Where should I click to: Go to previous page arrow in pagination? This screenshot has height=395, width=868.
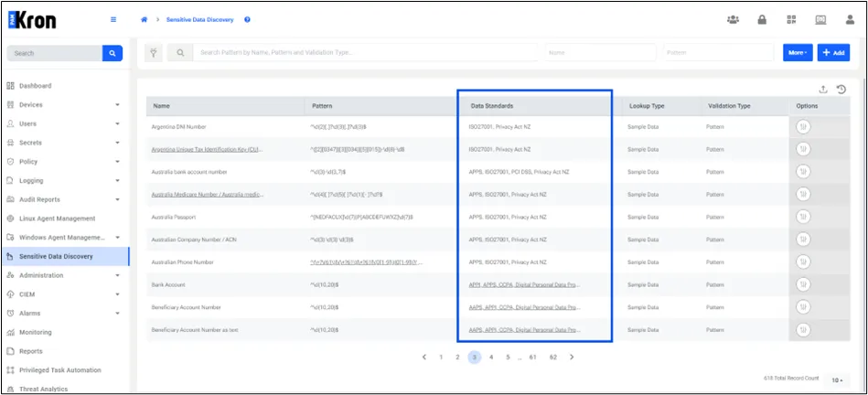pyautogui.click(x=424, y=358)
